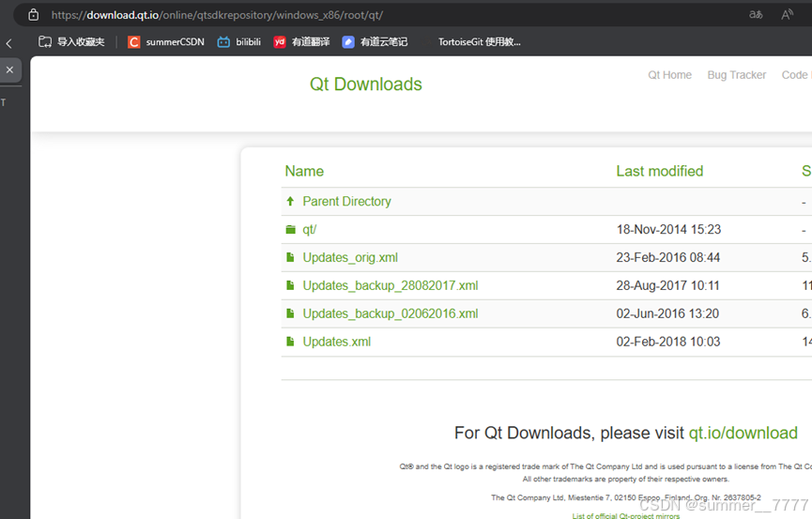The image size is (812, 519).
Task: Go to Qt Home in the top navigation
Action: click(x=669, y=75)
